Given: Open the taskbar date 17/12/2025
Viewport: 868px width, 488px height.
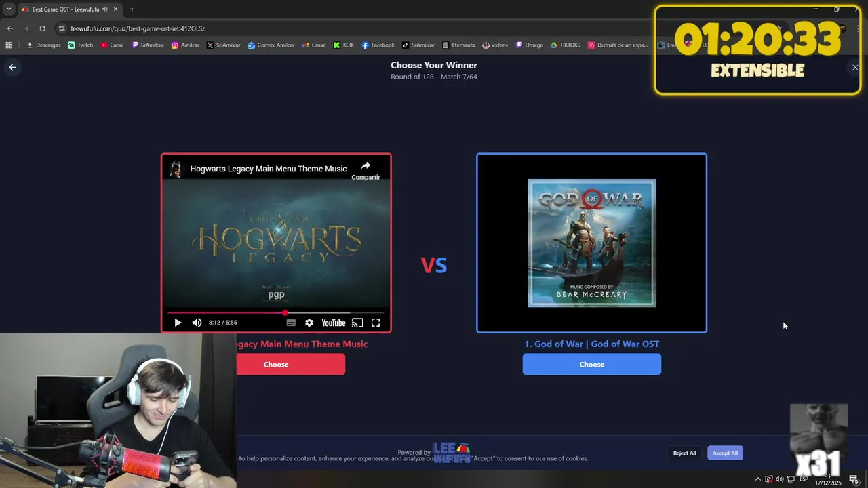Looking at the screenshot, I should (827, 483).
